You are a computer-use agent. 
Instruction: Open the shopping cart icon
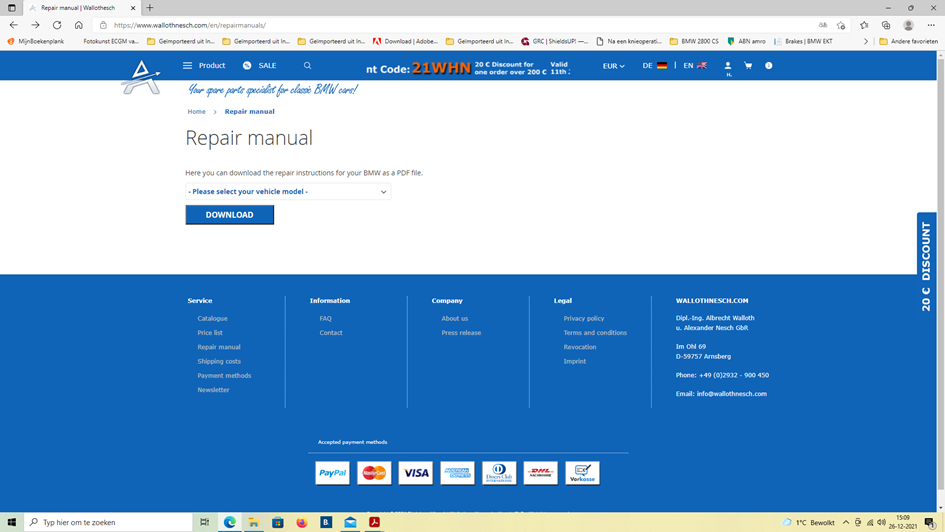click(748, 66)
